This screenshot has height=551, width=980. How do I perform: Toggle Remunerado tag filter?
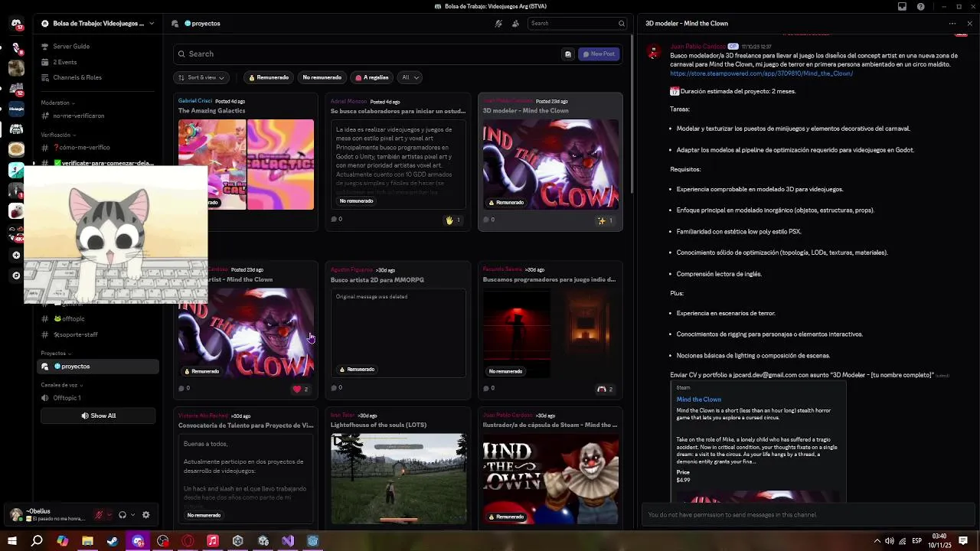[x=268, y=77]
